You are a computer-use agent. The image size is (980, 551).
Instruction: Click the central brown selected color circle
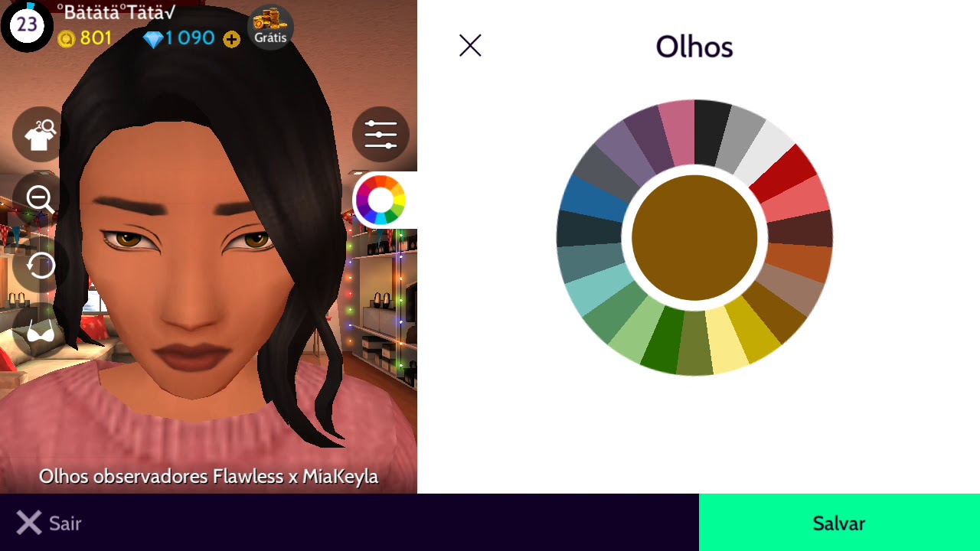click(x=694, y=238)
